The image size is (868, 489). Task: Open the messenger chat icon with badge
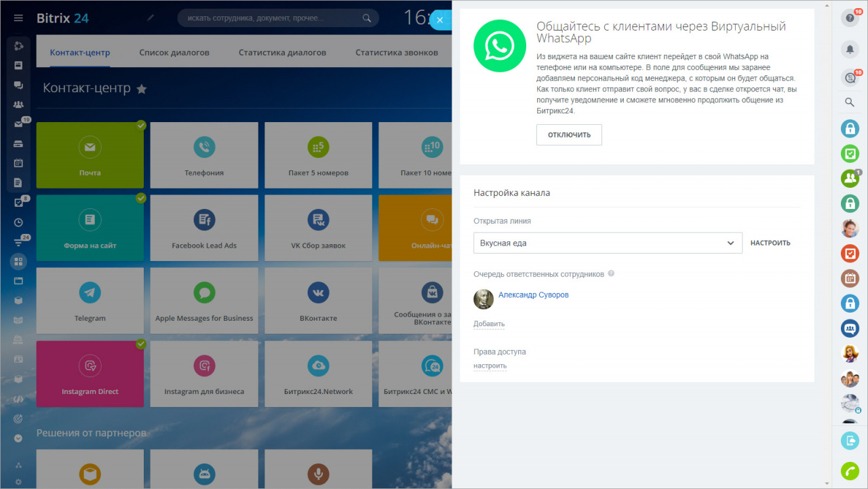pyautogui.click(x=850, y=78)
